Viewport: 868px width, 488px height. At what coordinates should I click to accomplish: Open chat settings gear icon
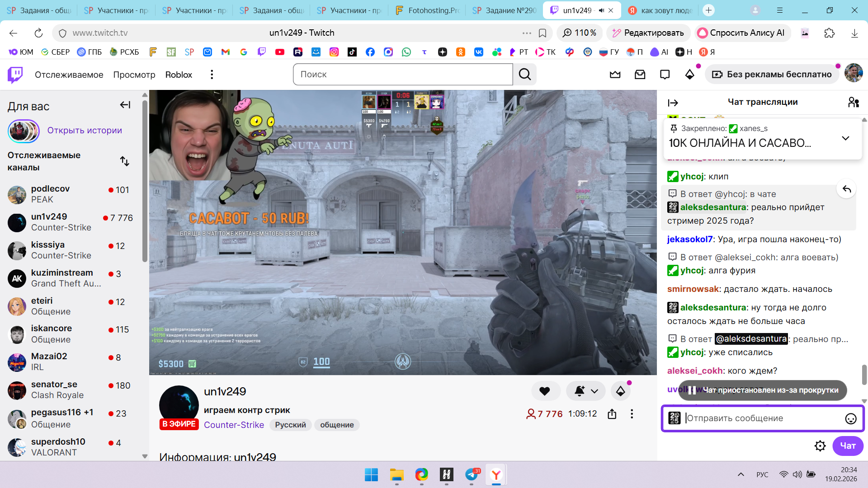(820, 446)
